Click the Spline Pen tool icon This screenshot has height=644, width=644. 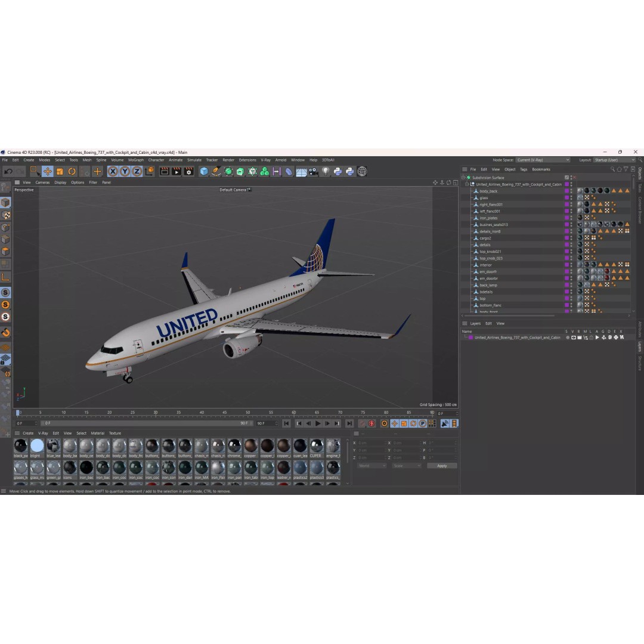[x=216, y=171]
